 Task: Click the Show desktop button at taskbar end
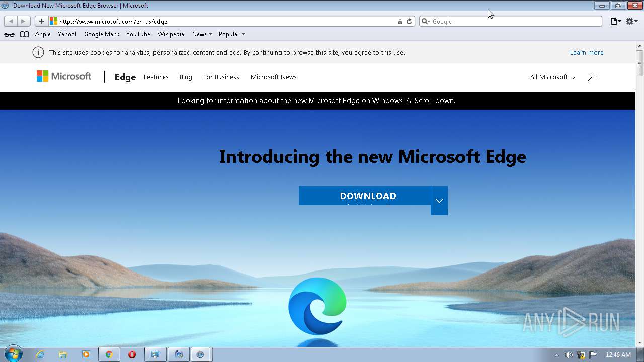(640, 354)
